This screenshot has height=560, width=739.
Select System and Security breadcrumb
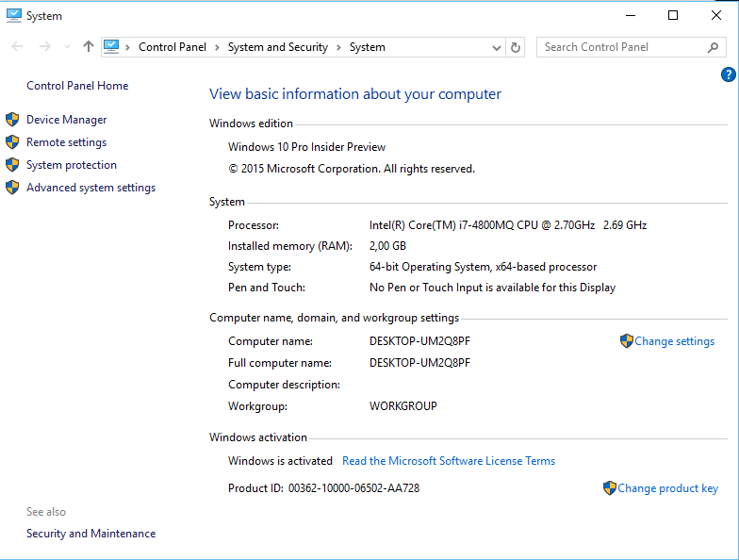point(277,47)
